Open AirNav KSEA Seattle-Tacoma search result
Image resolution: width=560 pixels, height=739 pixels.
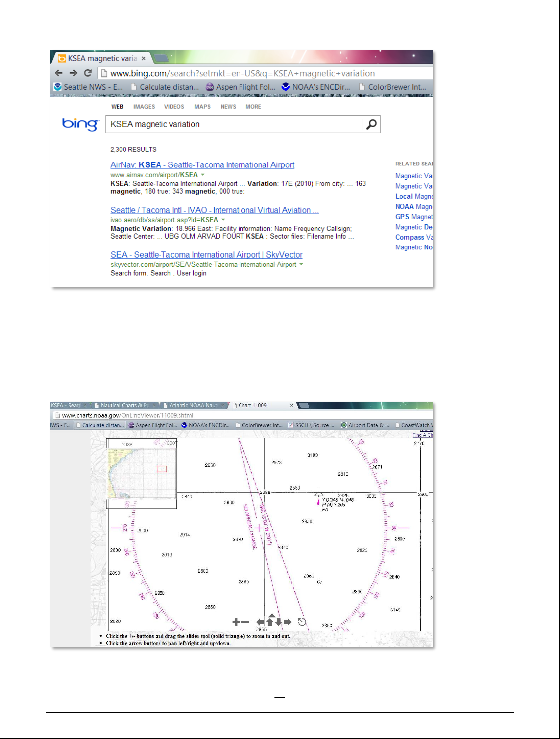tap(202, 165)
